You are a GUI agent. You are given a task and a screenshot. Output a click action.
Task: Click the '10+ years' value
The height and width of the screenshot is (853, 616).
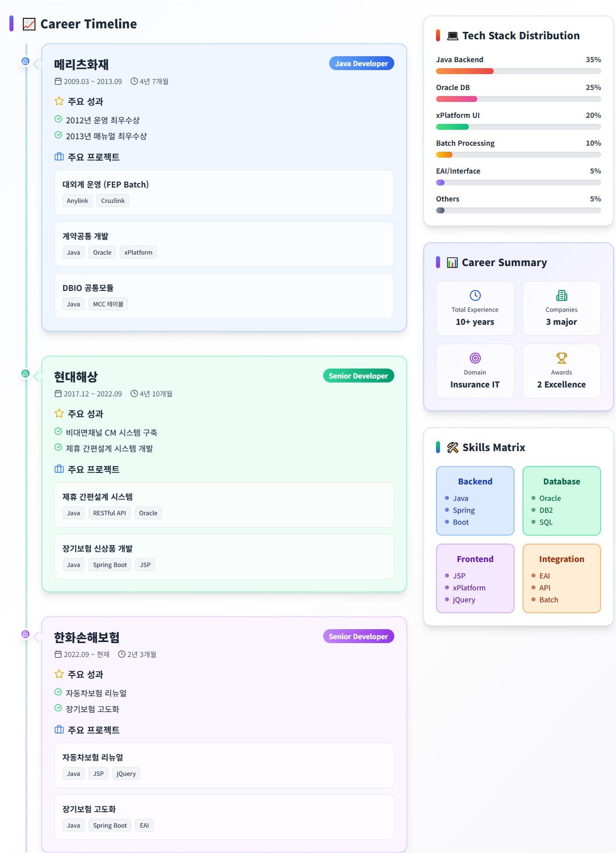click(475, 322)
